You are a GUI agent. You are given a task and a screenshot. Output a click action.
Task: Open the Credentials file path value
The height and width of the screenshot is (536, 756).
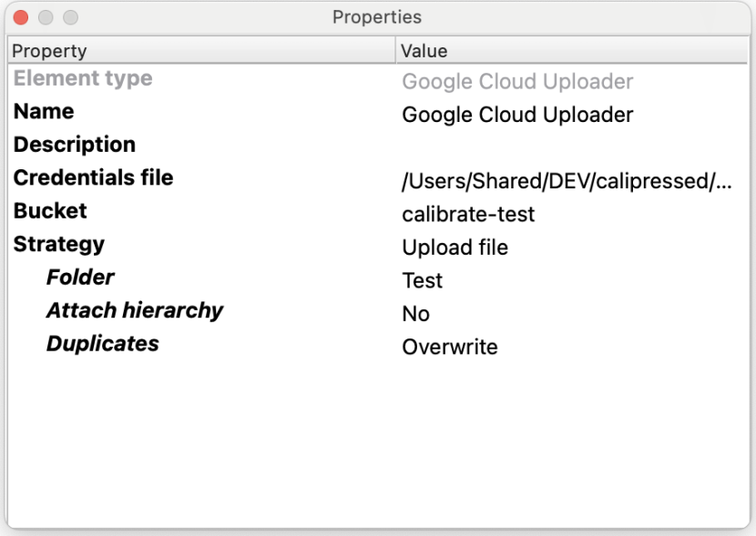pos(567,181)
